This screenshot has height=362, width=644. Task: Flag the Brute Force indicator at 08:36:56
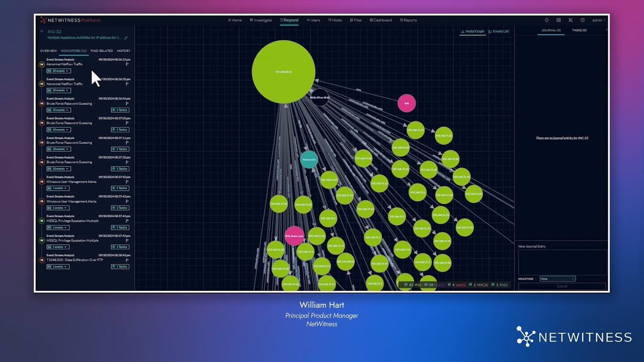pyautogui.click(x=127, y=104)
